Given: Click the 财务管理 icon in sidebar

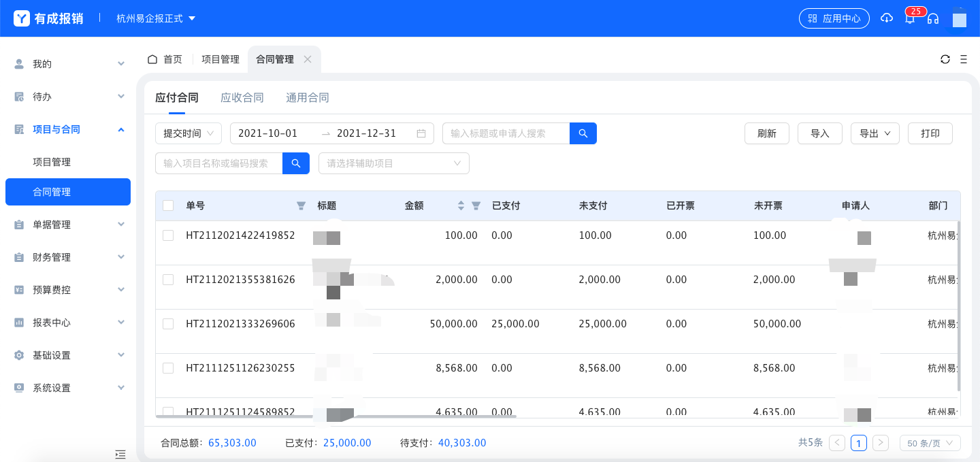Looking at the screenshot, I should pos(19,257).
